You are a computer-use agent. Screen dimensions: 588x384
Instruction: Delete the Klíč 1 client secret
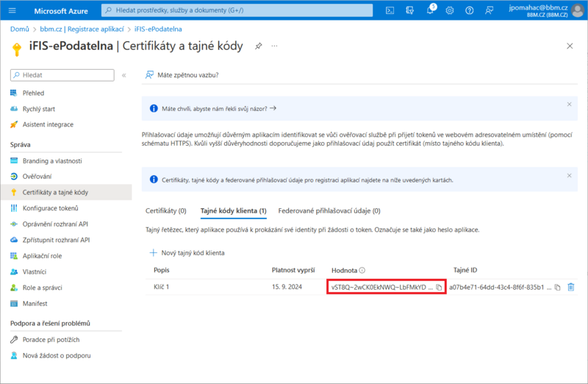pos(571,287)
